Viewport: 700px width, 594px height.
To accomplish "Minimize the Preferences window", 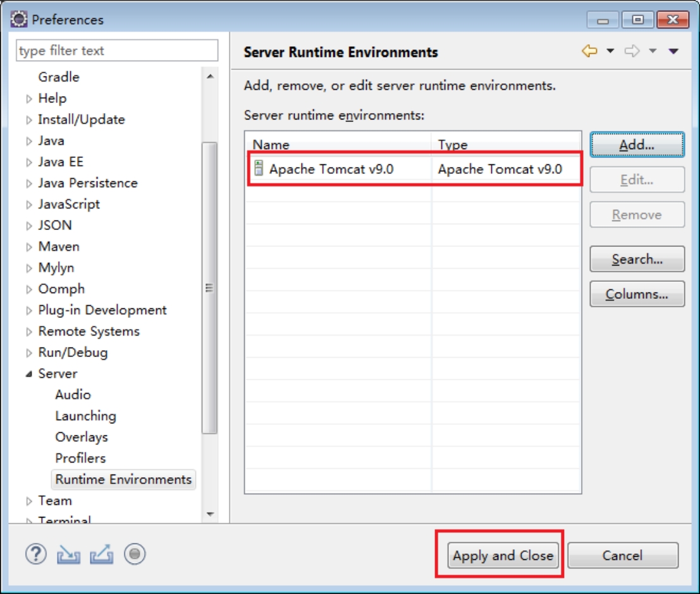I will 603,20.
